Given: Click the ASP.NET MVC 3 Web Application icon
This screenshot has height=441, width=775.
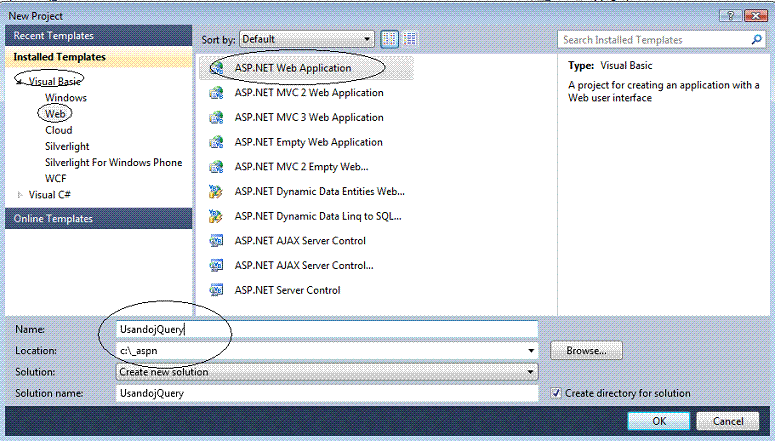Looking at the screenshot, I should pos(216,117).
